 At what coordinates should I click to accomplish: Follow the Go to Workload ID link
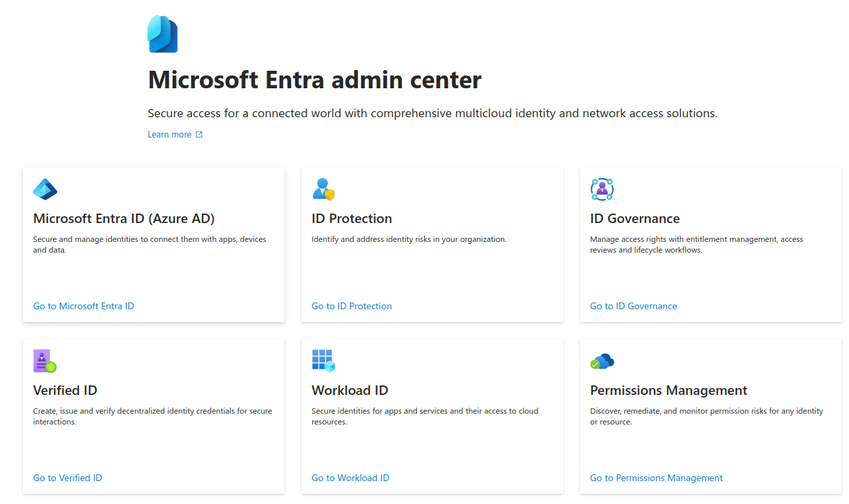click(350, 478)
